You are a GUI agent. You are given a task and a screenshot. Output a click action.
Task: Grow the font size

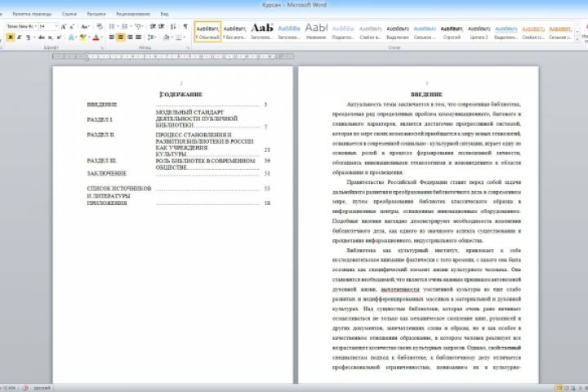pos(64,27)
